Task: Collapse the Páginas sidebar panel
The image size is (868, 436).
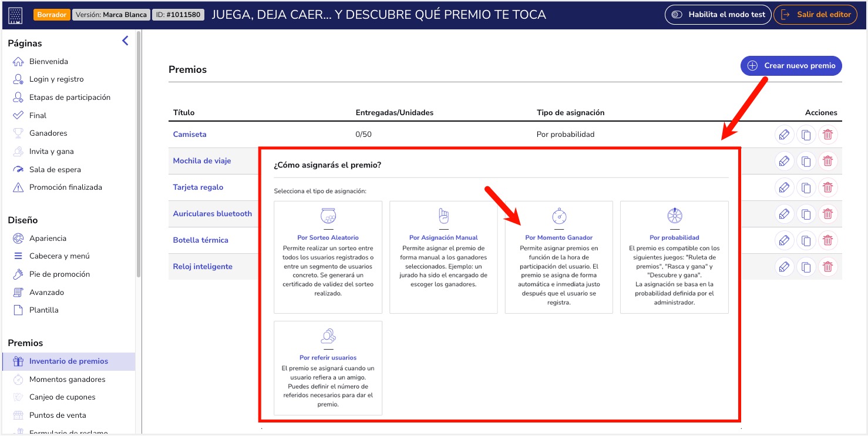Action: click(124, 41)
